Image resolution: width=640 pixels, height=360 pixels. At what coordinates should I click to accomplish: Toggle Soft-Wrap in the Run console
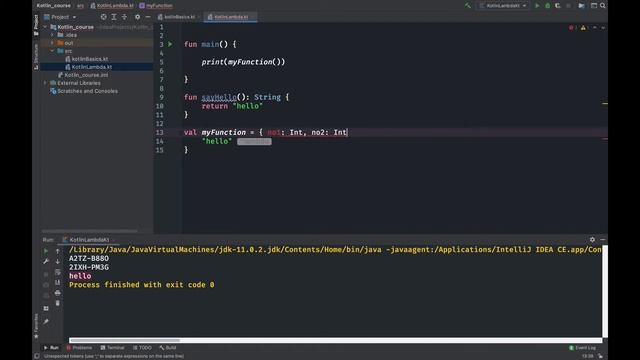point(58,272)
